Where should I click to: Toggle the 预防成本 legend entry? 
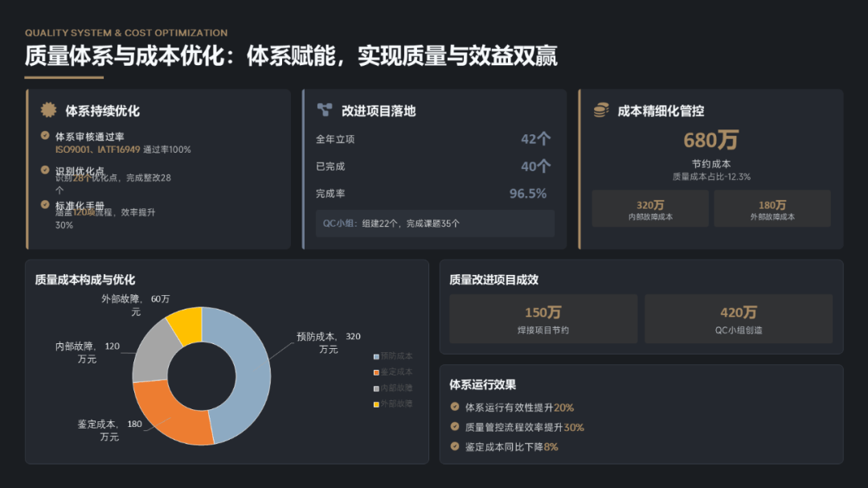pos(393,356)
